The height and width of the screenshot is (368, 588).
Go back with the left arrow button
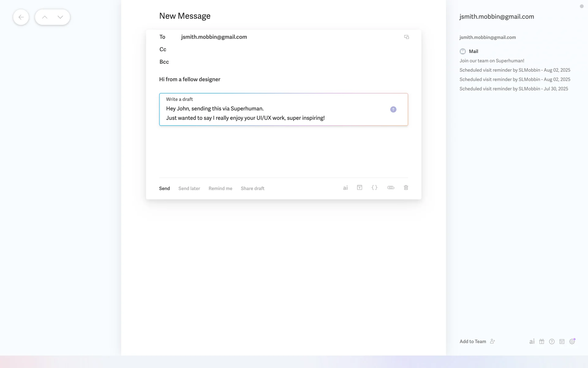(x=21, y=17)
